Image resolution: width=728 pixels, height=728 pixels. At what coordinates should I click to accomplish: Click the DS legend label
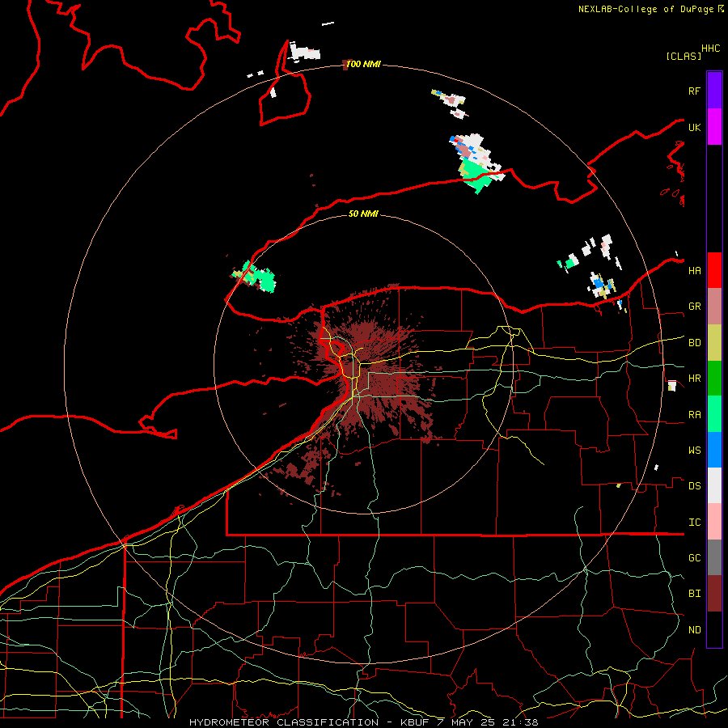tap(694, 486)
